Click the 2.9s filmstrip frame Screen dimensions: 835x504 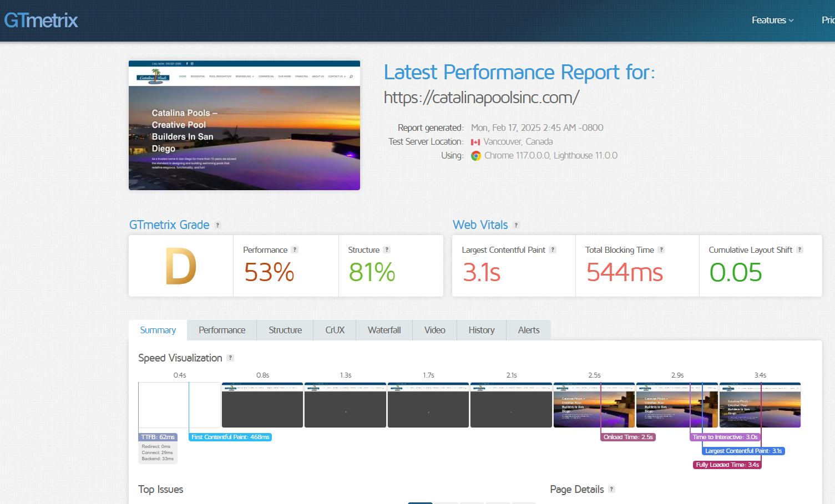677,405
